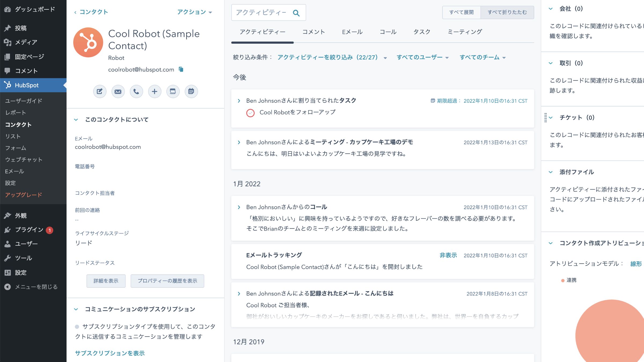Expand the カップケーキ工場のデモ meeting chevron

tap(239, 142)
